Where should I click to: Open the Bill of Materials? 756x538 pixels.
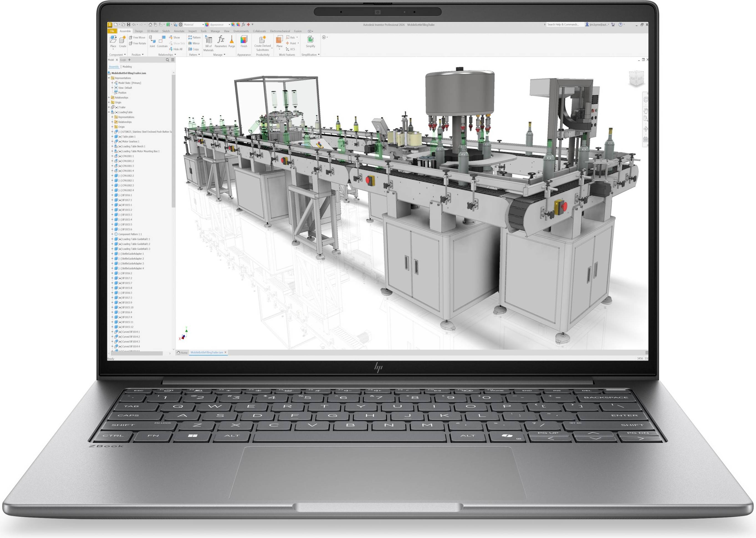(209, 43)
